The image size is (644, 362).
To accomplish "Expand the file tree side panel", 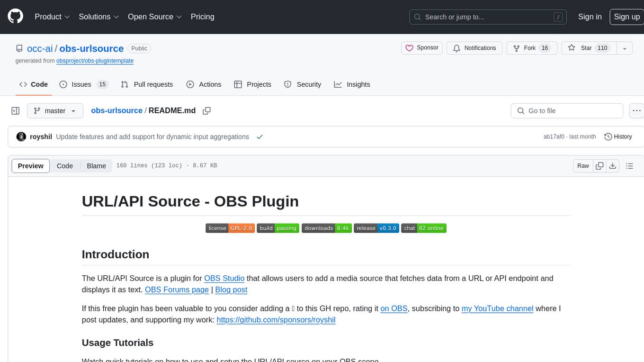I will click(15, 111).
